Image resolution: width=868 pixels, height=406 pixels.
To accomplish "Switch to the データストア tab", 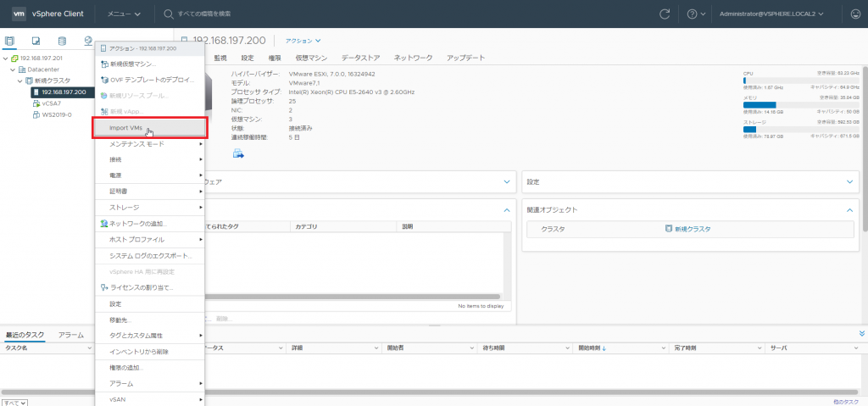I will 360,58.
